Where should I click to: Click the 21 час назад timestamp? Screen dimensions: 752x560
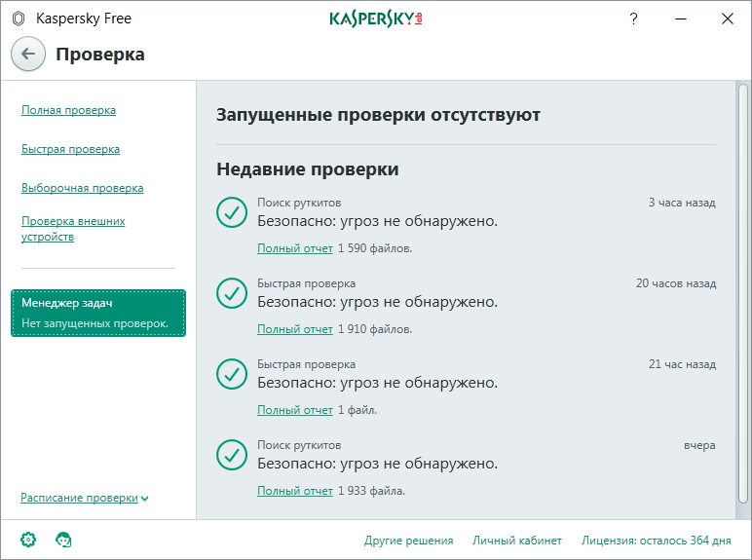coord(682,364)
